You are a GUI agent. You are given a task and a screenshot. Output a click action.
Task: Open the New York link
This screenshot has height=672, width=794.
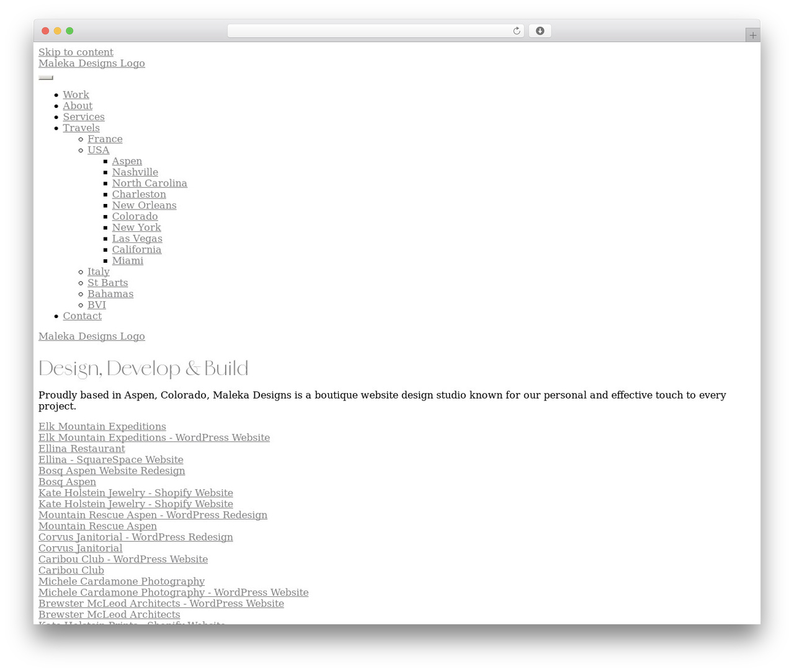coord(136,228)
